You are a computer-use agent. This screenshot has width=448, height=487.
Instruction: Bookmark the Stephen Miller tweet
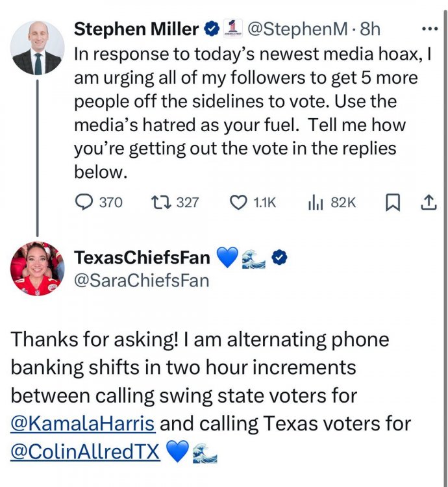(392, 203)
